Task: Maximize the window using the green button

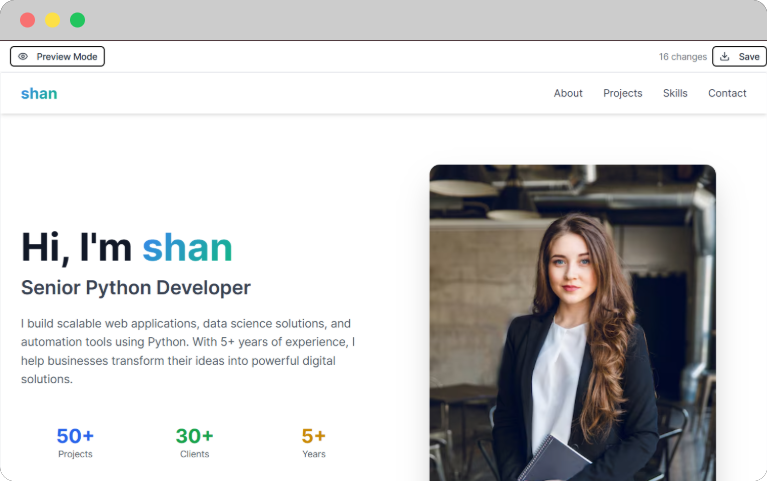Action: (77, 20)
